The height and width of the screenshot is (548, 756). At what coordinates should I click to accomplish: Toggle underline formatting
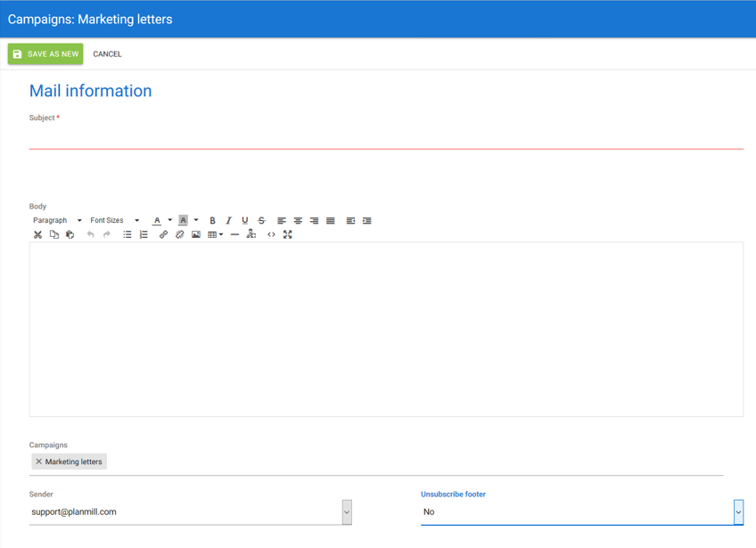[x=245, y=221]
